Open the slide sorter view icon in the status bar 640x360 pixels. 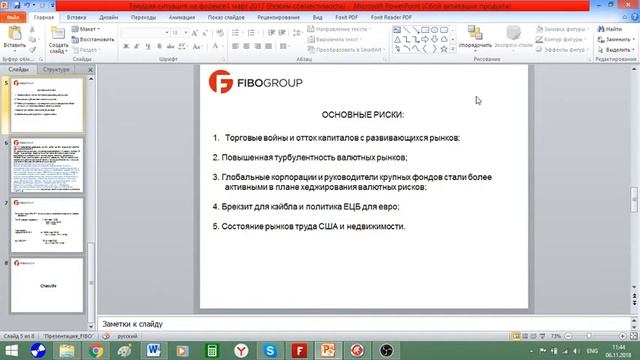525,336
